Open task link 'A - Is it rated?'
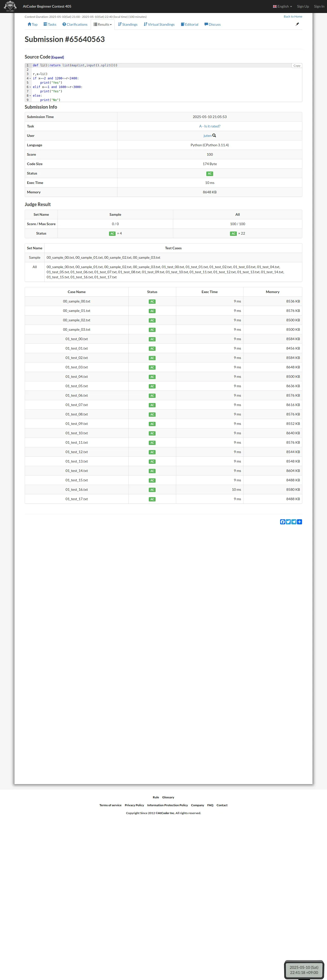327x980 pixels. (x=210, y=126)
